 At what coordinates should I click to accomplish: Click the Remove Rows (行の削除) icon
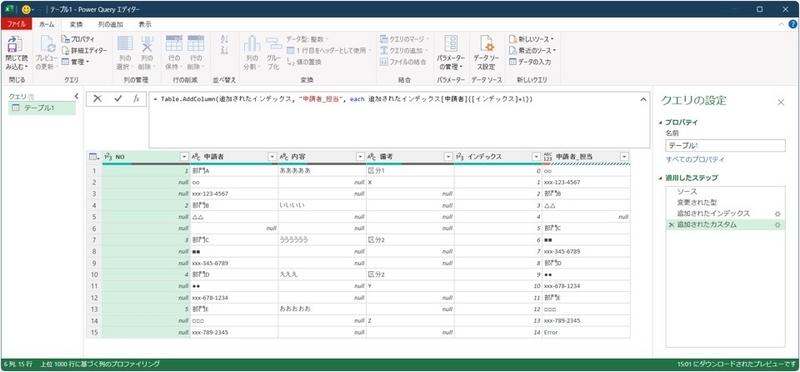coord(195,44)
